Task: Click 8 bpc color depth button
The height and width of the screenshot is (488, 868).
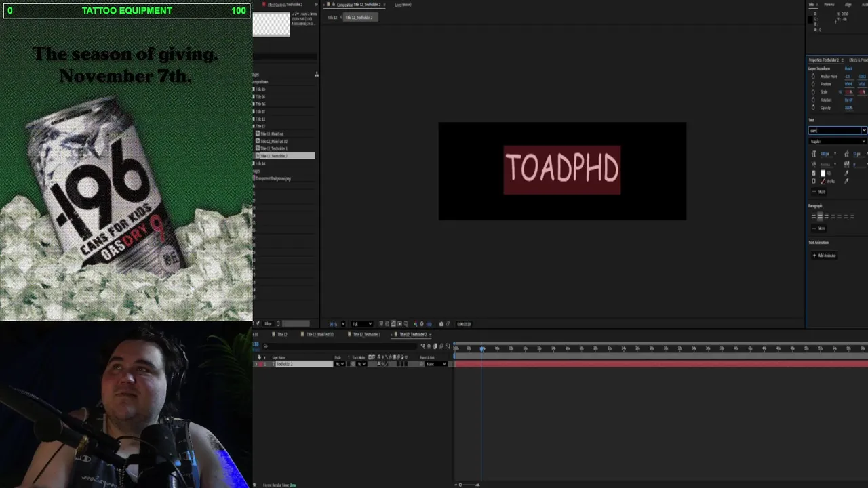Action: [x=268, y=324]
